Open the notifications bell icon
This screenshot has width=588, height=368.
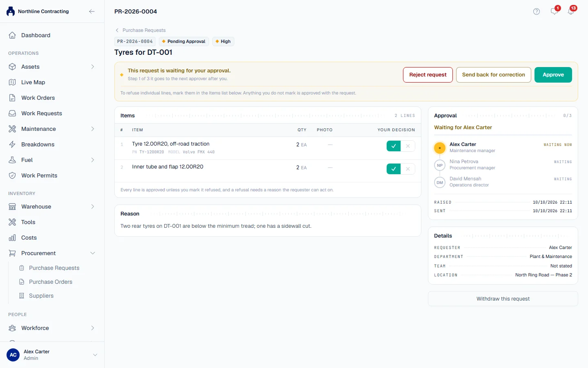(571, 11)
